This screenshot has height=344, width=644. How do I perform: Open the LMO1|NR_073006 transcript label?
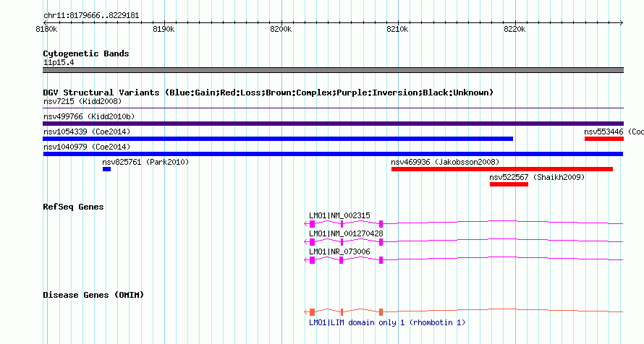(339, 251)
